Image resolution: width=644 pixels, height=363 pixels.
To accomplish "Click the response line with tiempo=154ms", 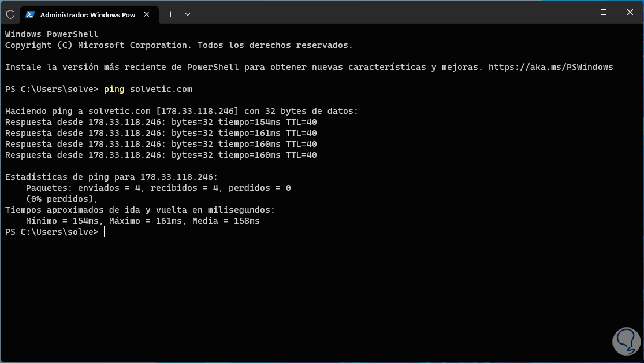I will click(x=161, y=122).
